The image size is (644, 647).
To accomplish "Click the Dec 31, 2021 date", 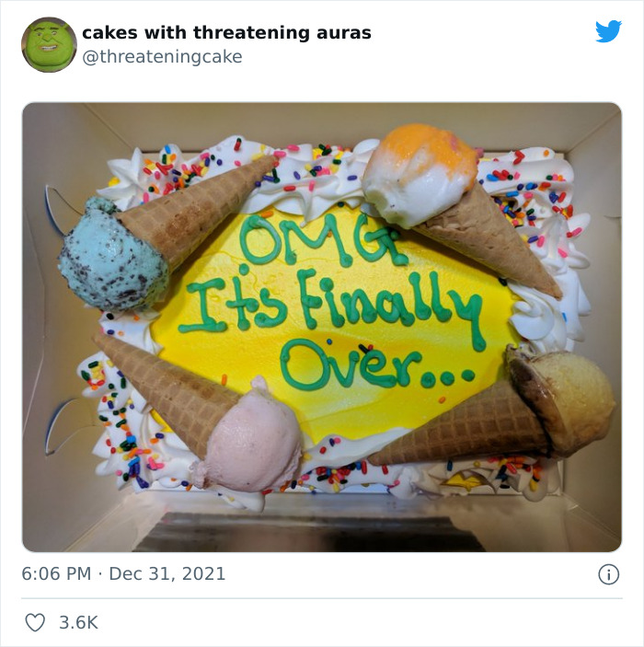I will pyautogui.click(x=167, y=574).
